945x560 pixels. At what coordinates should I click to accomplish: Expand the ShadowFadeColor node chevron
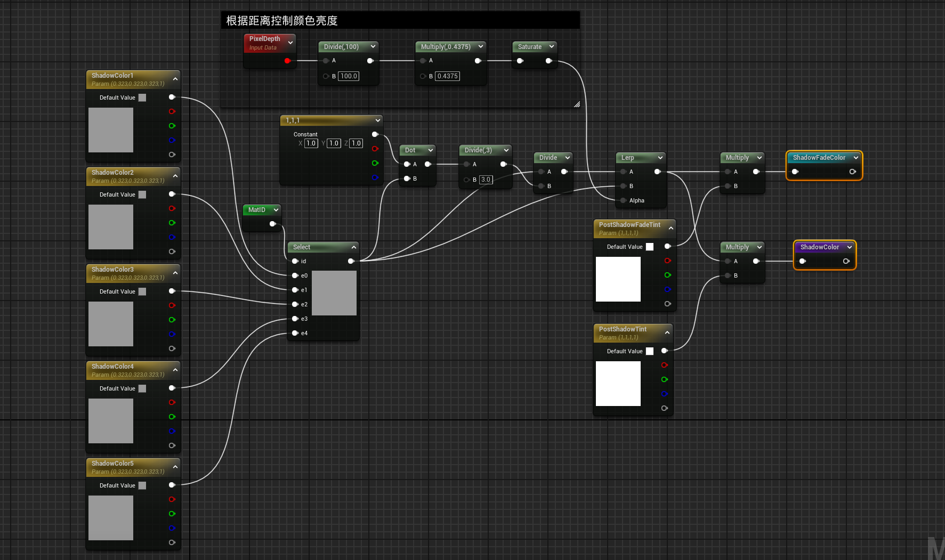(856, 158)
